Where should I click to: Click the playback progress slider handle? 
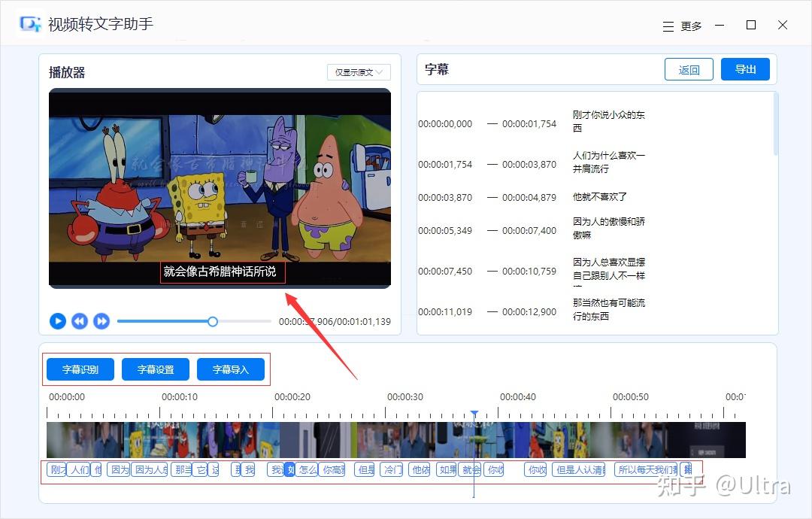[212, 322]
